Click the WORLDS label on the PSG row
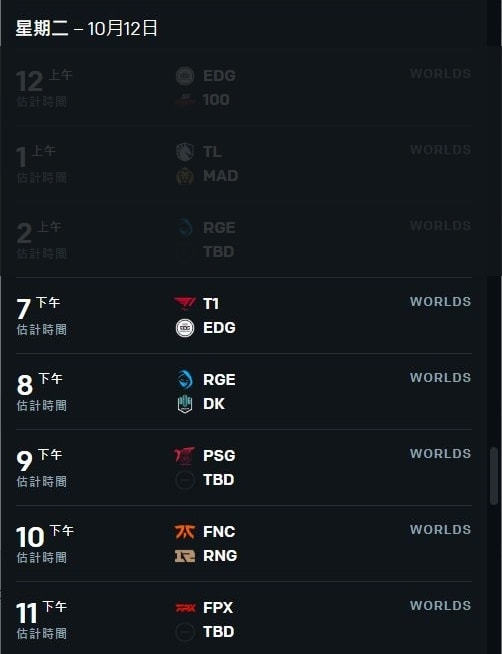 pyautogui.click(x=440, y=454)
